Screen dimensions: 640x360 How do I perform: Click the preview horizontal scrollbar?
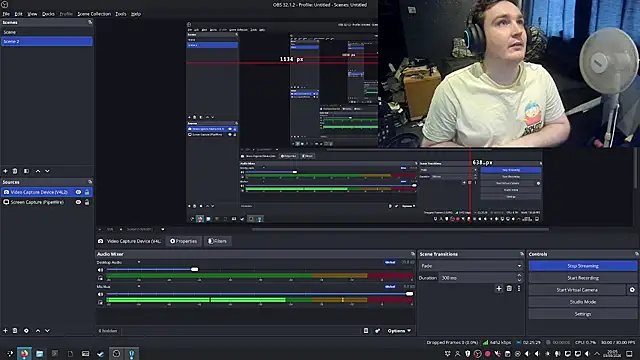pos(400,229)
